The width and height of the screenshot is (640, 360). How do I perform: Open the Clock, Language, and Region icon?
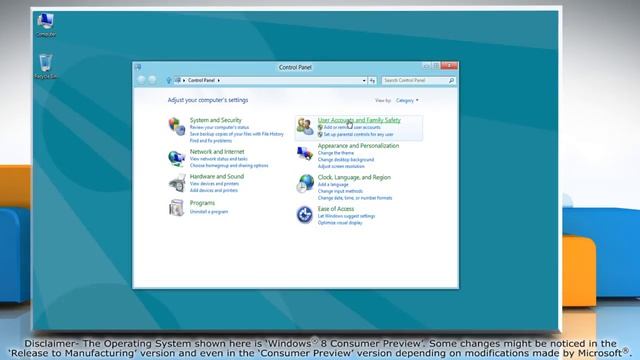[305, 183]
